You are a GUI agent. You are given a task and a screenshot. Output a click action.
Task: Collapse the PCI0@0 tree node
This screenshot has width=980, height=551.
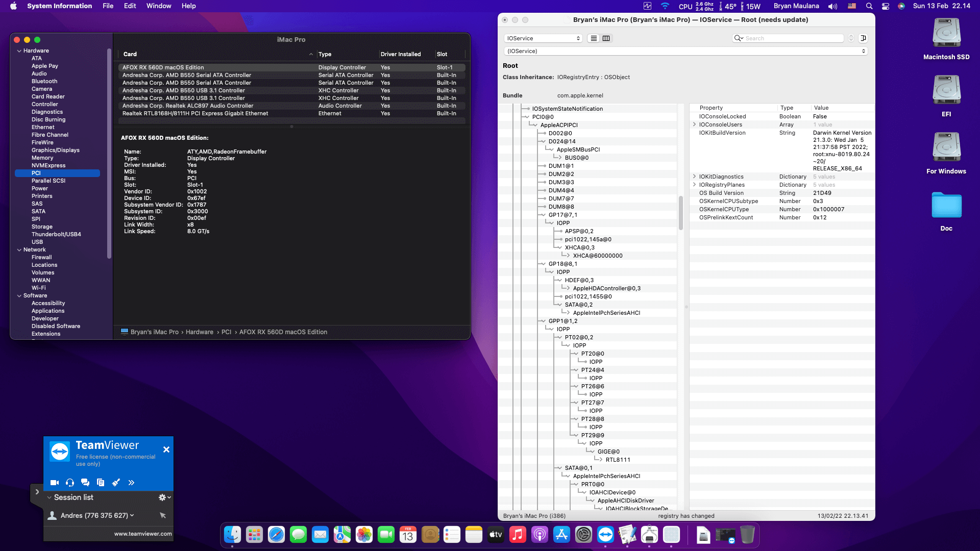(526, 117)
